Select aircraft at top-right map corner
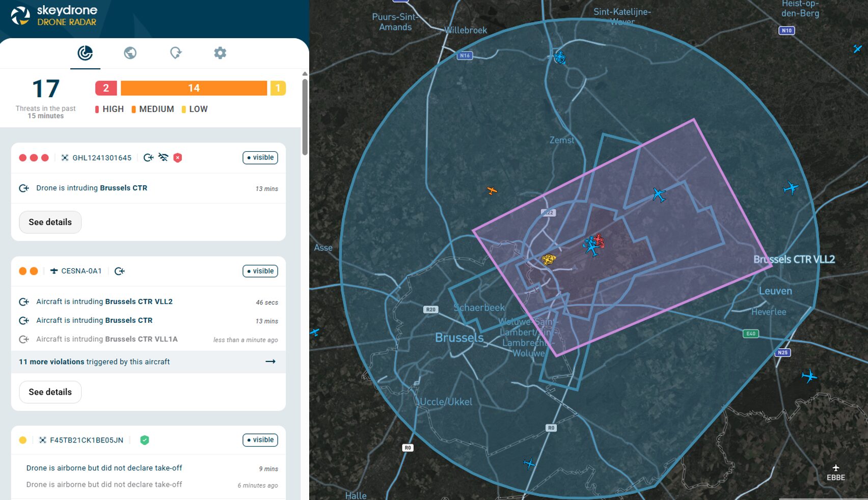This screenshot has width=868, height=500. point(857,49)
